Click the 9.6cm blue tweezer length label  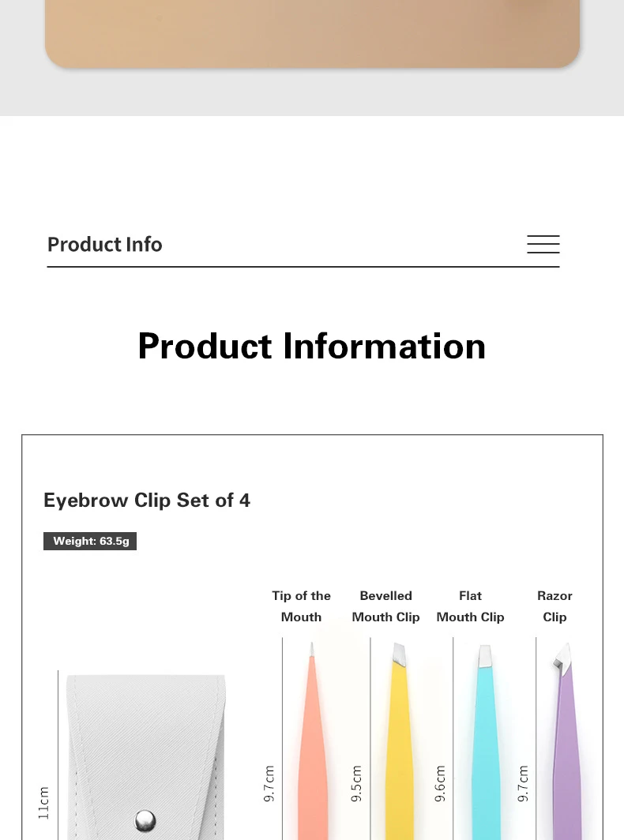(441, 783)
